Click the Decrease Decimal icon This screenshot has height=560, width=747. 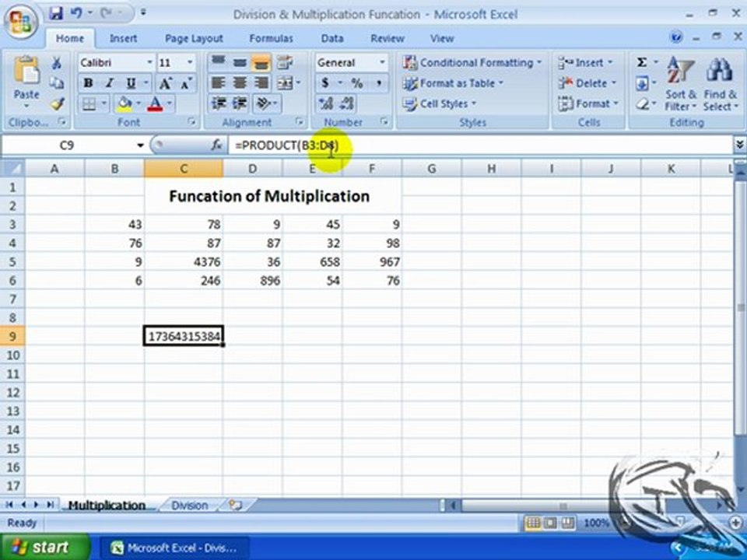347,103
